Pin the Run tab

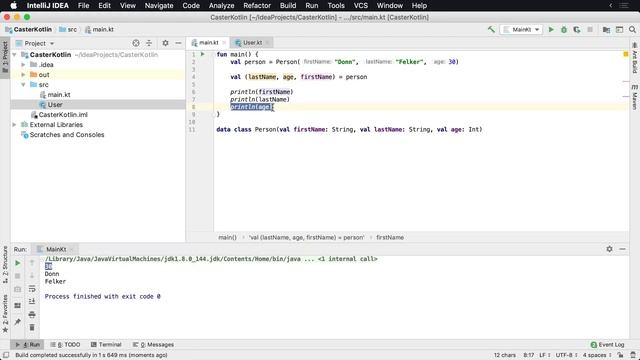click(18, 322)
